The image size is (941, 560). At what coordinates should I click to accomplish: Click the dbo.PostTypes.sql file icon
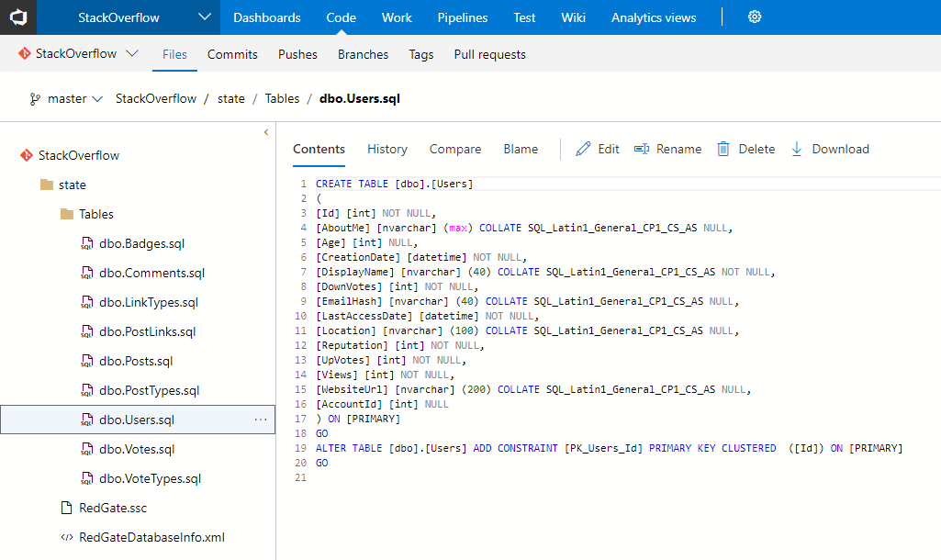87,390
